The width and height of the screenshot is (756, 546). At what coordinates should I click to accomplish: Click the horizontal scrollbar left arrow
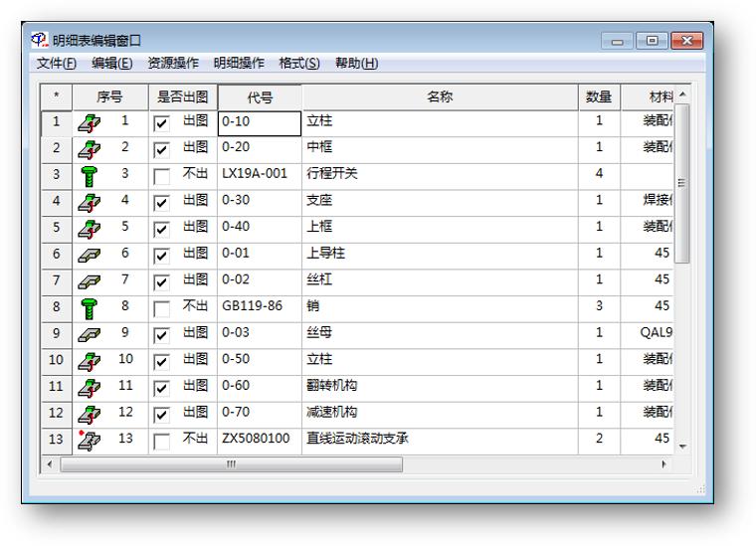50,464
